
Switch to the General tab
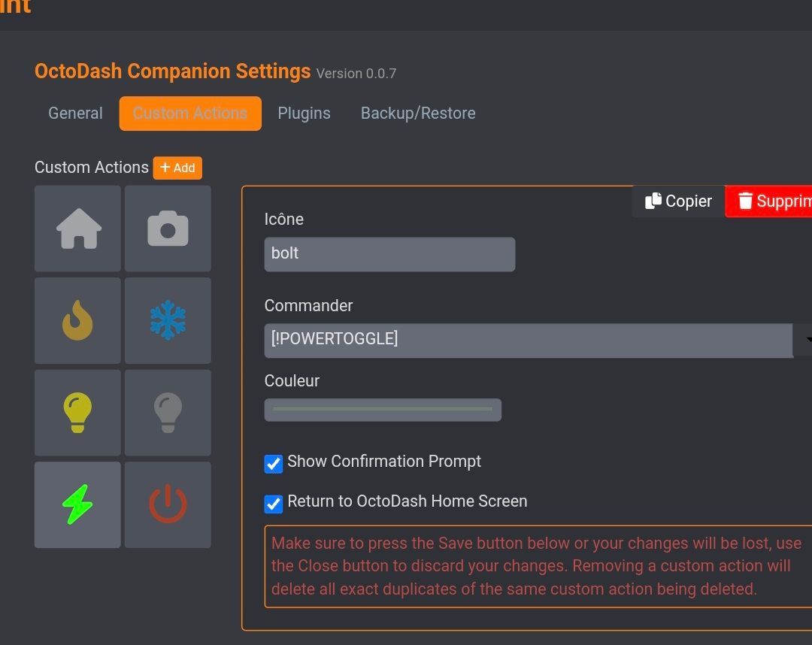(x=75, y=114)
